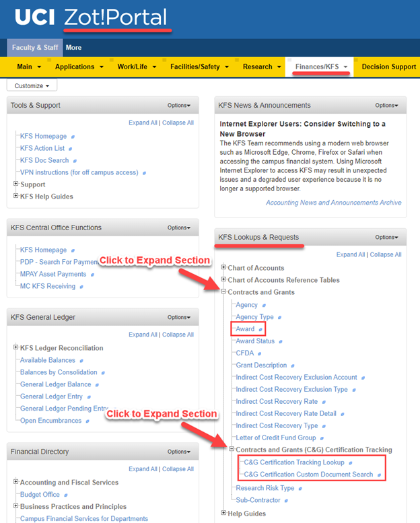Click external-link icon beside Sub-Contractor
The width and height of the screenshot is (420, 523).
[286, 501]
